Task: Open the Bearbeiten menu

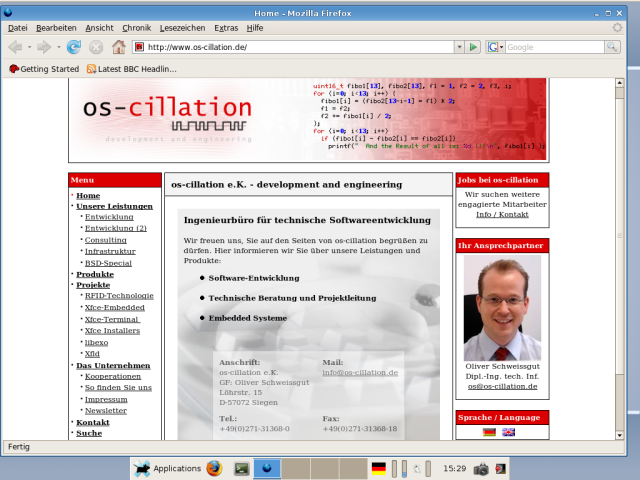Action: 56,28
